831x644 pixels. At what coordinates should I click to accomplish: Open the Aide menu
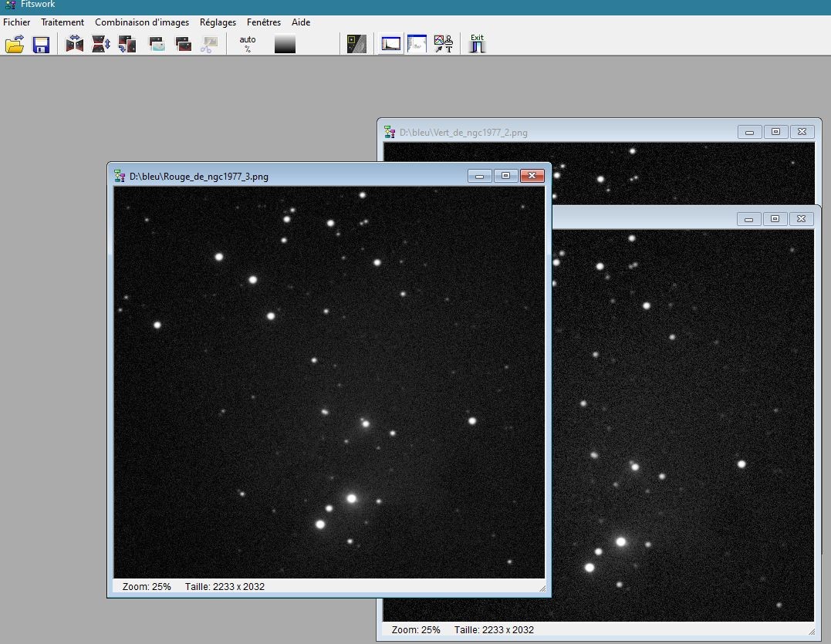[301, 22]
